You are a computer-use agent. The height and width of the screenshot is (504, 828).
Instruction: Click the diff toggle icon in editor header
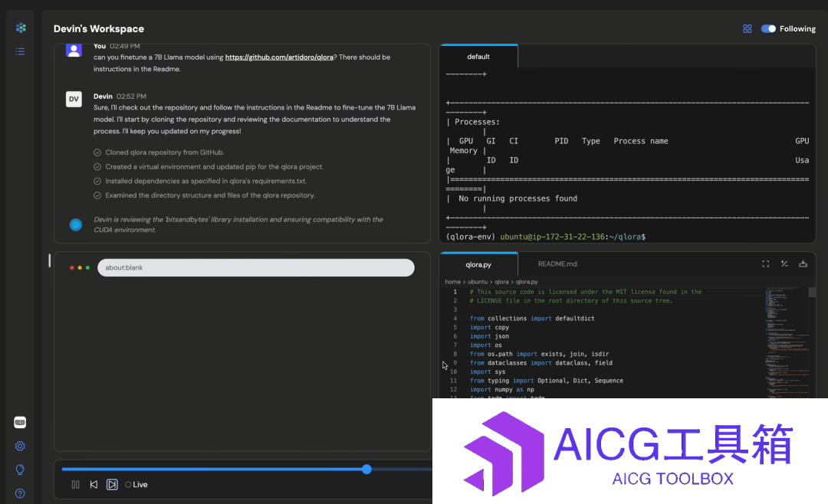tap(784, 264)
